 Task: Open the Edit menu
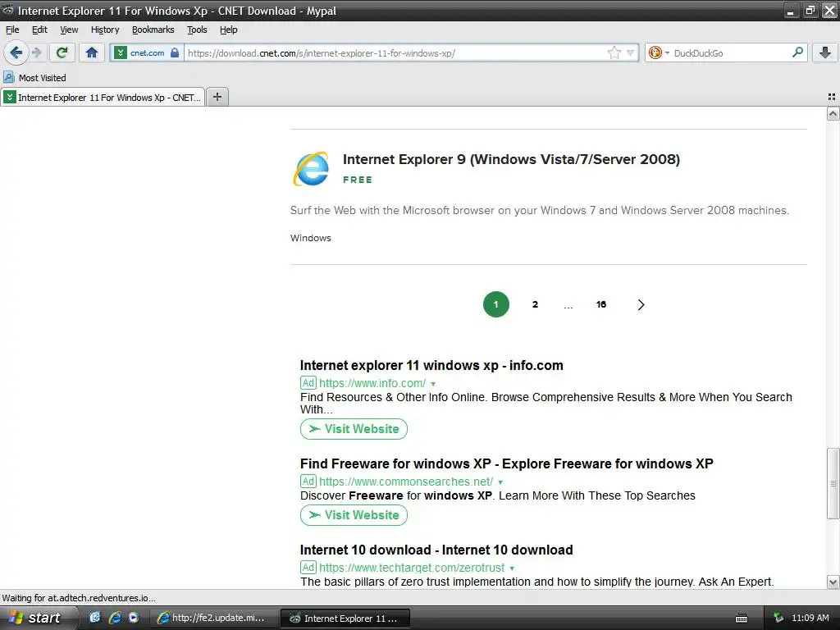39,30
